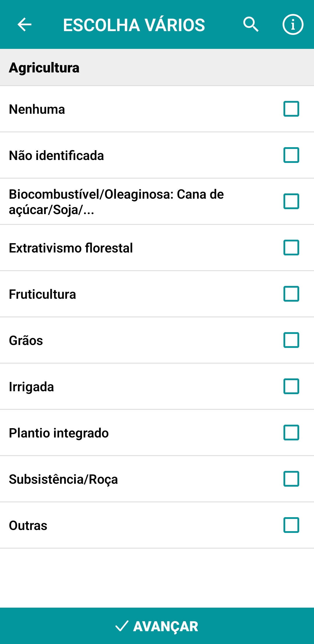Check the Nenhuma checkbox

pos(291,109)
